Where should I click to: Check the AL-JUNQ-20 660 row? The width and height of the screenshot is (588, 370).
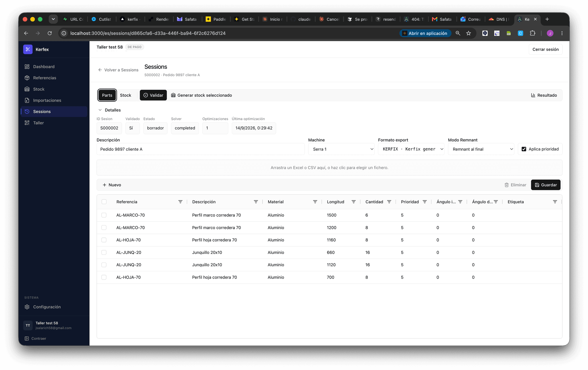click(104, 252)
